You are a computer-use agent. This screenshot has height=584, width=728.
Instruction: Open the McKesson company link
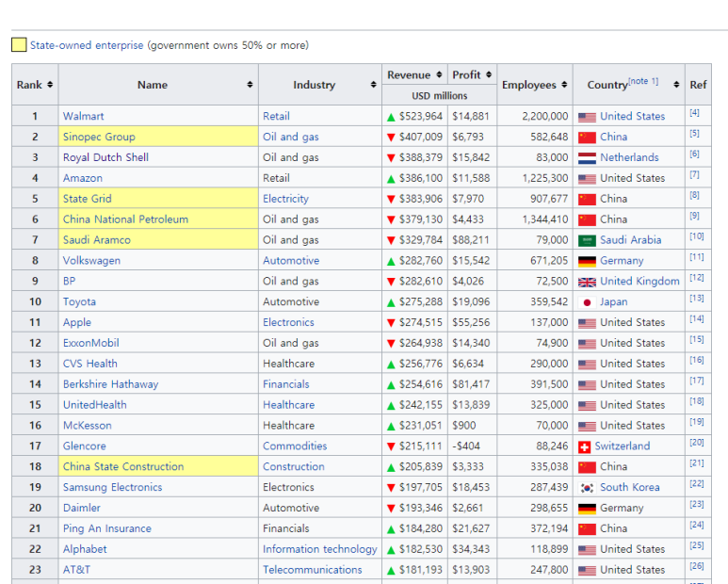tap(88, 425)
